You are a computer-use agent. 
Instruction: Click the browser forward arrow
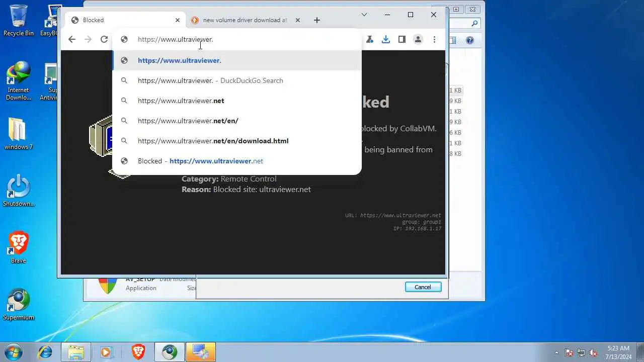pyautogui.click(x=88, y=39)
